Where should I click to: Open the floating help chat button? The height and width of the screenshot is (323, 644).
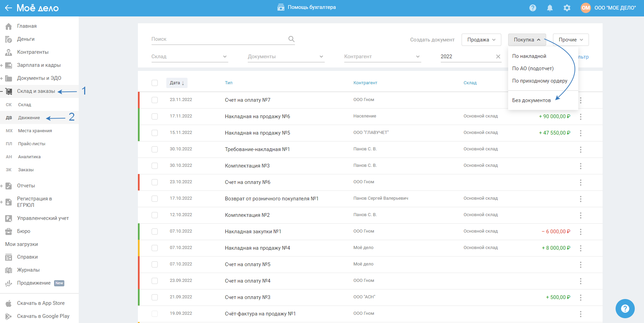(625, 308)
